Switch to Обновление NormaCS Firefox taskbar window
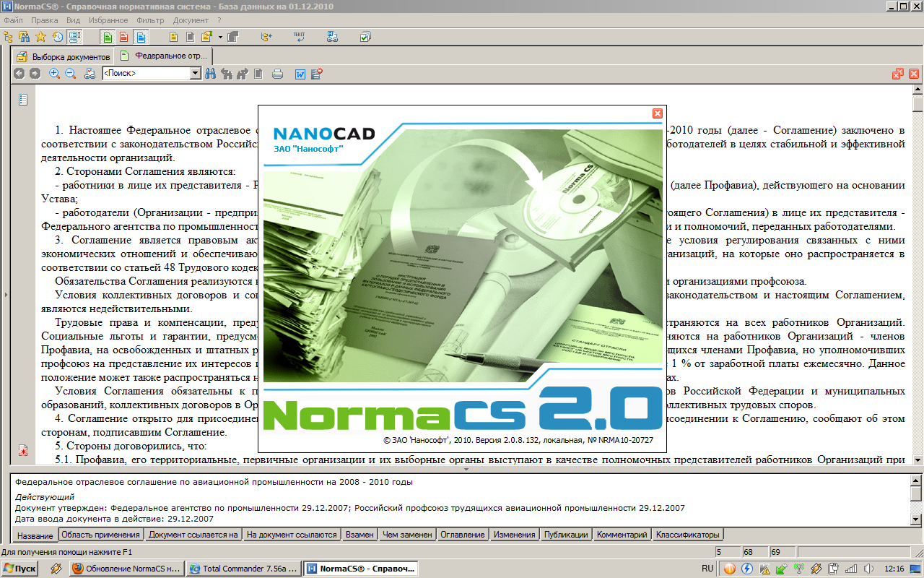The height and width of the screenshot is (578, 924). point(127,569)
